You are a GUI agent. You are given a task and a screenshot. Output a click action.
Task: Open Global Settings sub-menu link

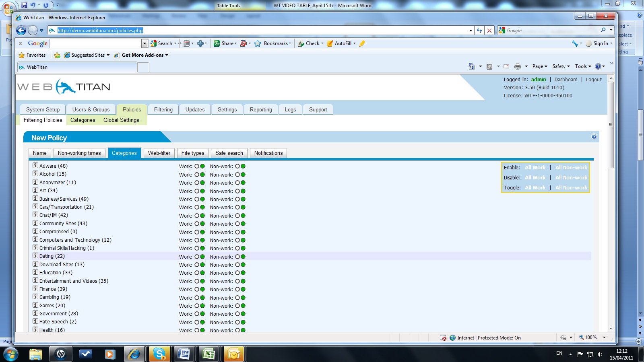pos(121,120)
